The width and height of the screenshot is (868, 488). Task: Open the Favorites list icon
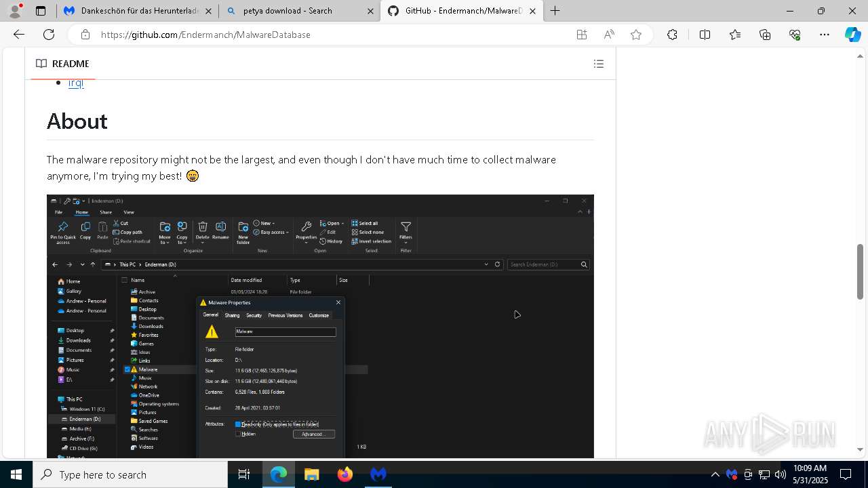pos(735,35)
